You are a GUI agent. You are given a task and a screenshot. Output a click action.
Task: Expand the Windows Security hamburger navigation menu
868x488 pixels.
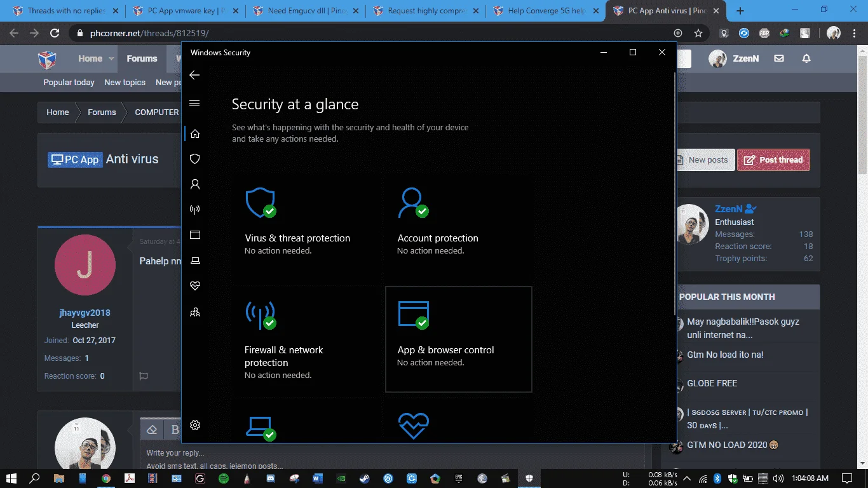click(194, 104)
